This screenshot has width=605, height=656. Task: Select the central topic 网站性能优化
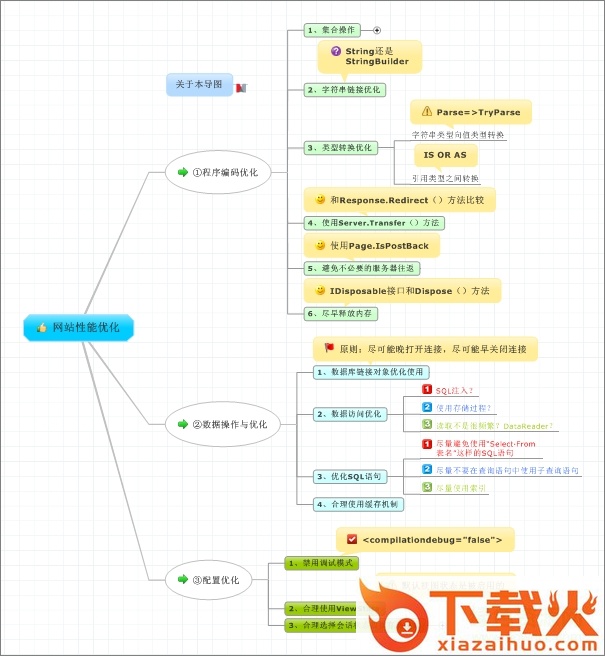pos(79,328)
